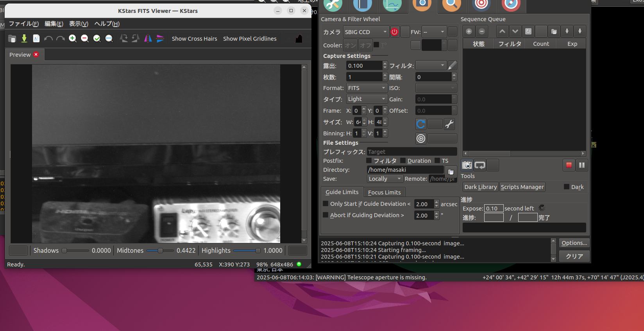The width and height of the screenshot is (644, 331).
Task: Open the 編集(E) menu
Action: pyautogui.click(x=54, y=24)
